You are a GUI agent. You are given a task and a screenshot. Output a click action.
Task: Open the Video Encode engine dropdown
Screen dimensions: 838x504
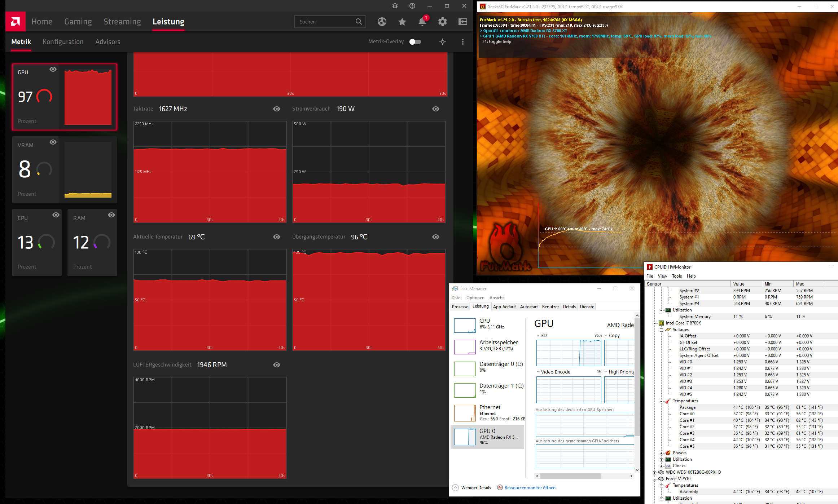(538, 372)
